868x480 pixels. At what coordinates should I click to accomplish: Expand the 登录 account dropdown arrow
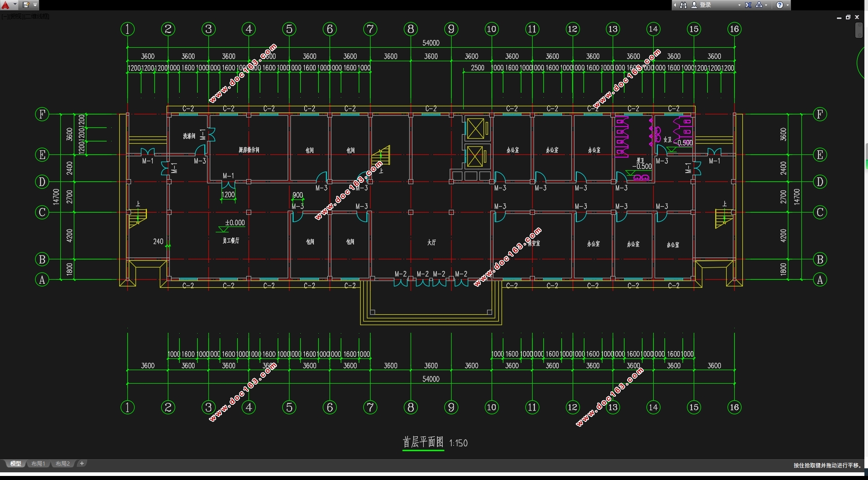tap(739, 5)
